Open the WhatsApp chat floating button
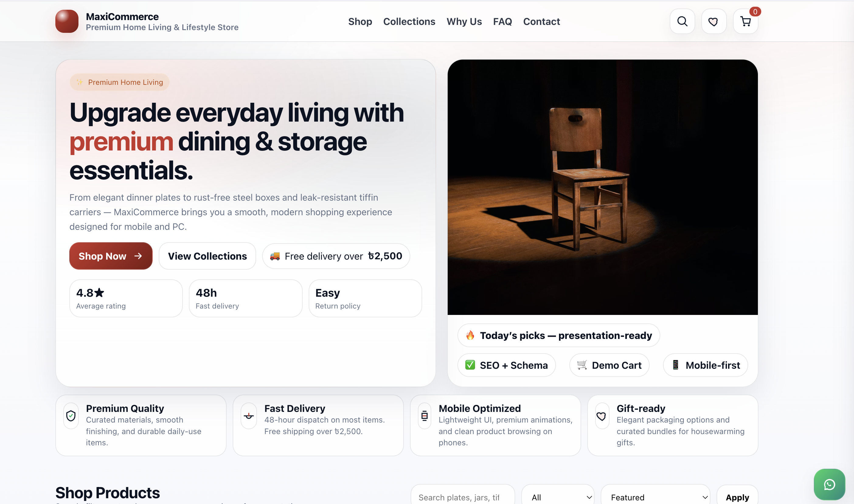Image resolution: width=854 pixels, height=504 pixels. tap(829, 484)
